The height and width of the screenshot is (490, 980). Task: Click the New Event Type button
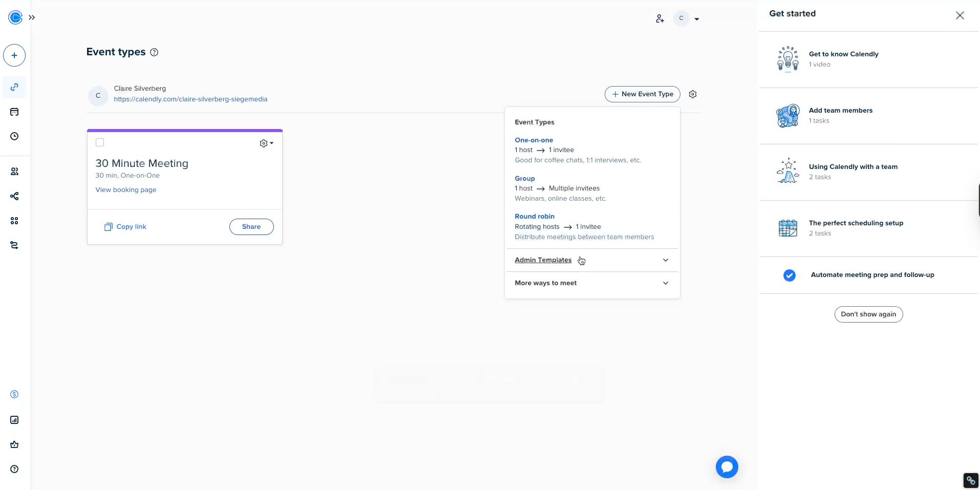pyautogui.click(x=642, y=94)
